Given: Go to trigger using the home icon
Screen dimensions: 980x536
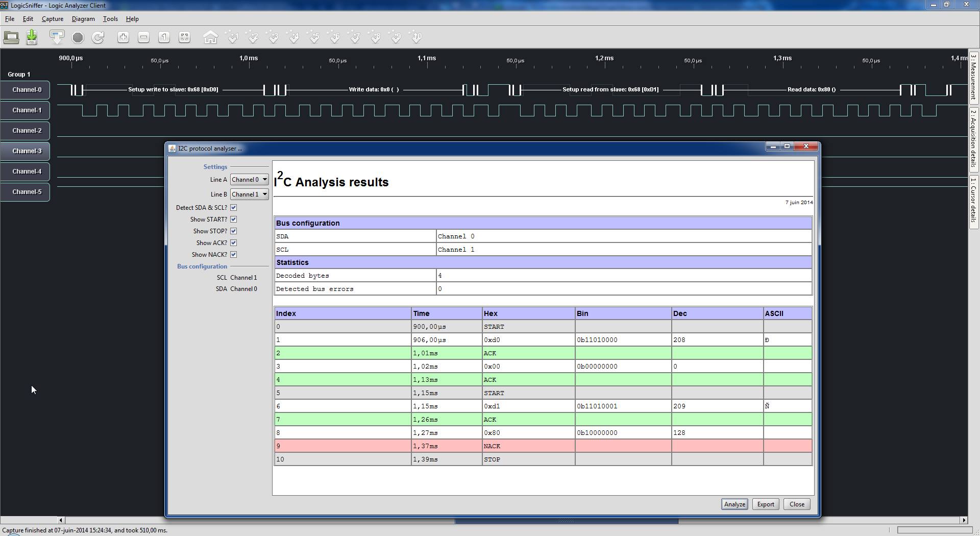Looking at the screenshot, I should (210, 37).
